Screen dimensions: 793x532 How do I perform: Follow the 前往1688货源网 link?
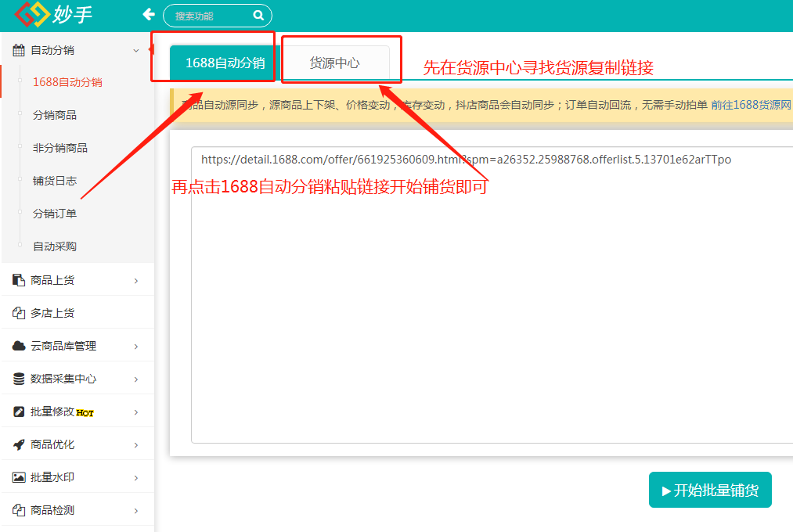click(x=751, y=105)
